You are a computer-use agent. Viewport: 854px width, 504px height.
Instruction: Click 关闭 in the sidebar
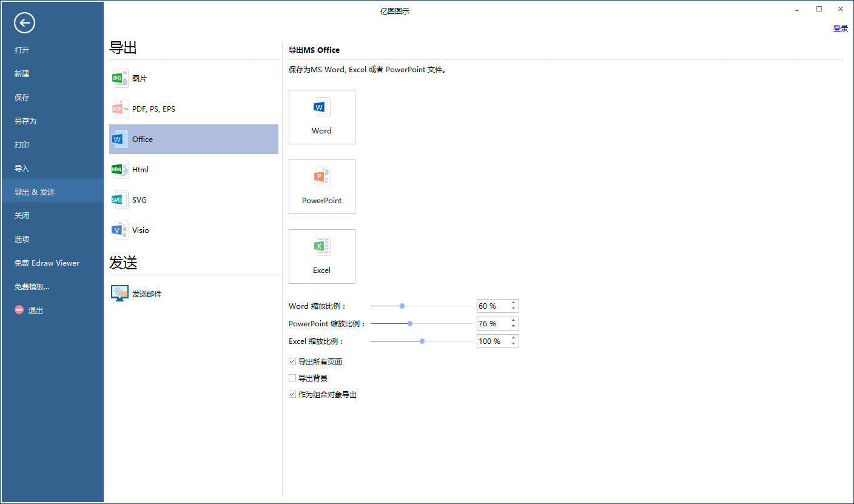tap(52, 215)
